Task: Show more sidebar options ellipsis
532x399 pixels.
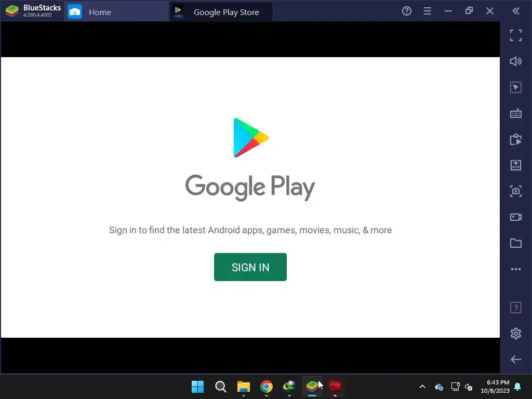Action: (516, 269)
